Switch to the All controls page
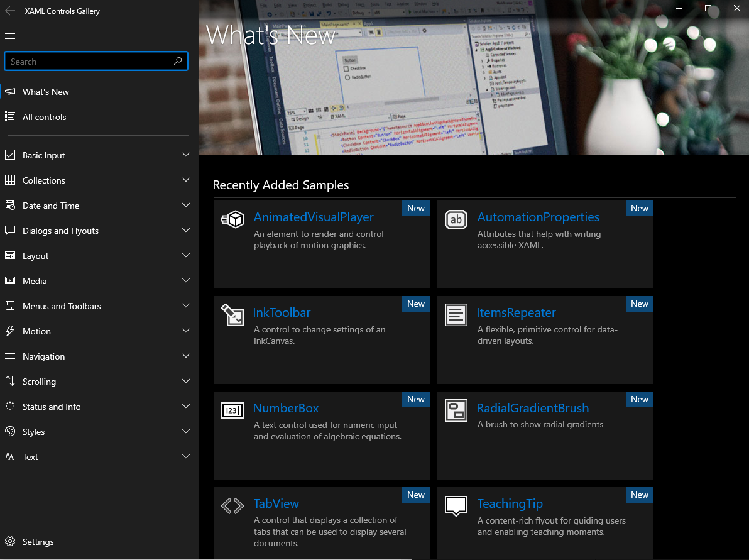Viewport: 749px width, 560px height. pos(44,117)
